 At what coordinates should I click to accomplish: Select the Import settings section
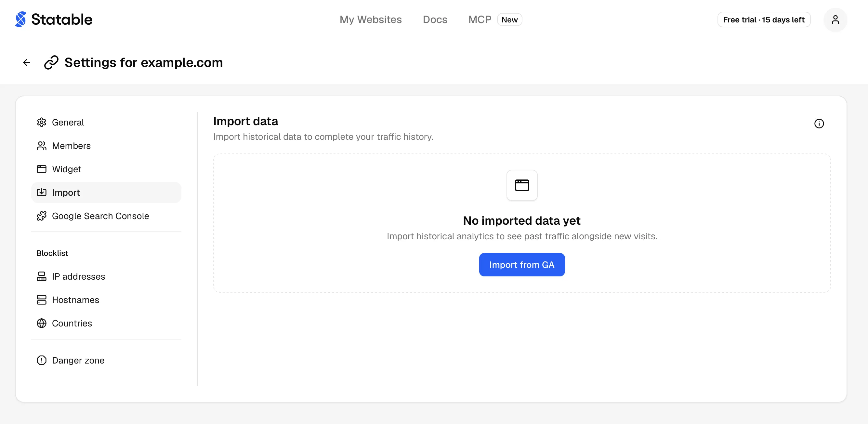click(x=106, y=192)
